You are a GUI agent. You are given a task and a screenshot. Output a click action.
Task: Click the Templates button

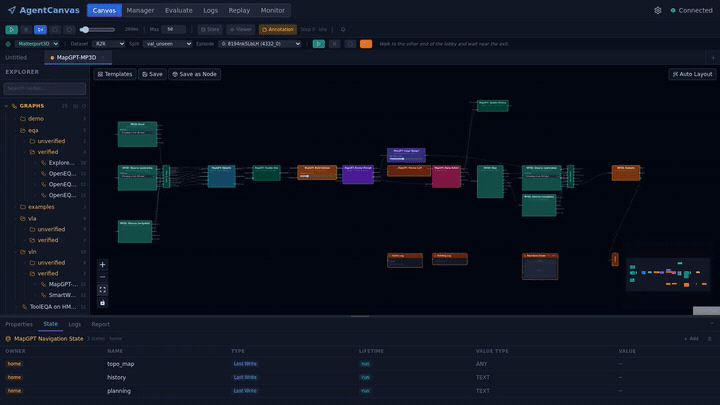(x=115, y=74)
